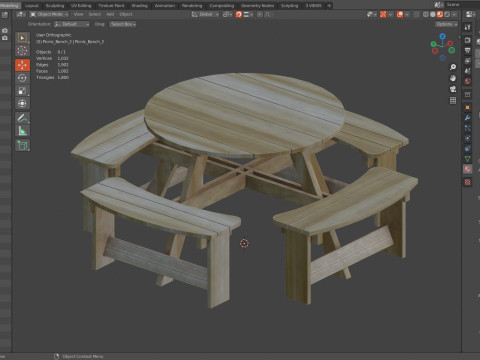This screenshot has width=480, height=360.
Task: Open the Modifiers wrench tab
Action: (468, 118)
